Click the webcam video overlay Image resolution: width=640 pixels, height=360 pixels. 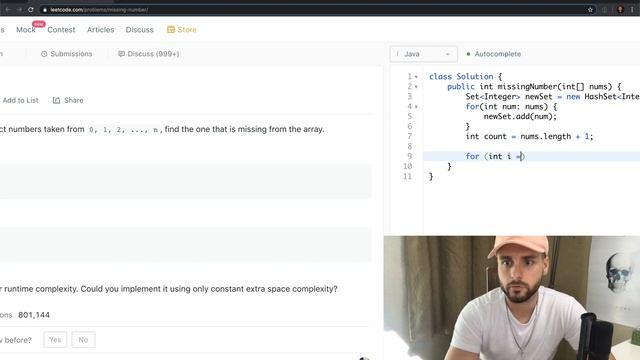512,298
